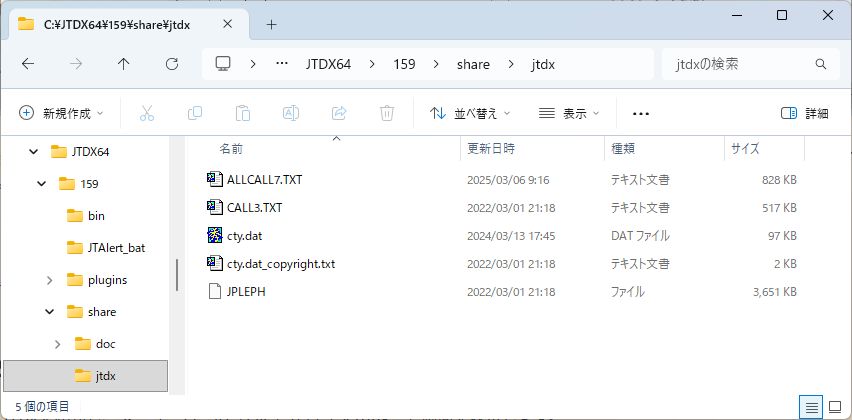Open the chevron after JTDX64 in the address bar

(x=372, y=64)
